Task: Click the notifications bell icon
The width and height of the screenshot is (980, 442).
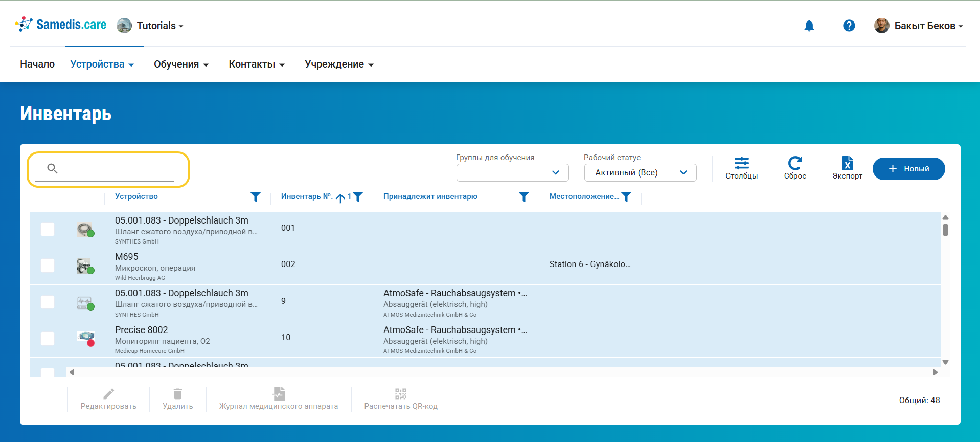Action: [809, 26]
